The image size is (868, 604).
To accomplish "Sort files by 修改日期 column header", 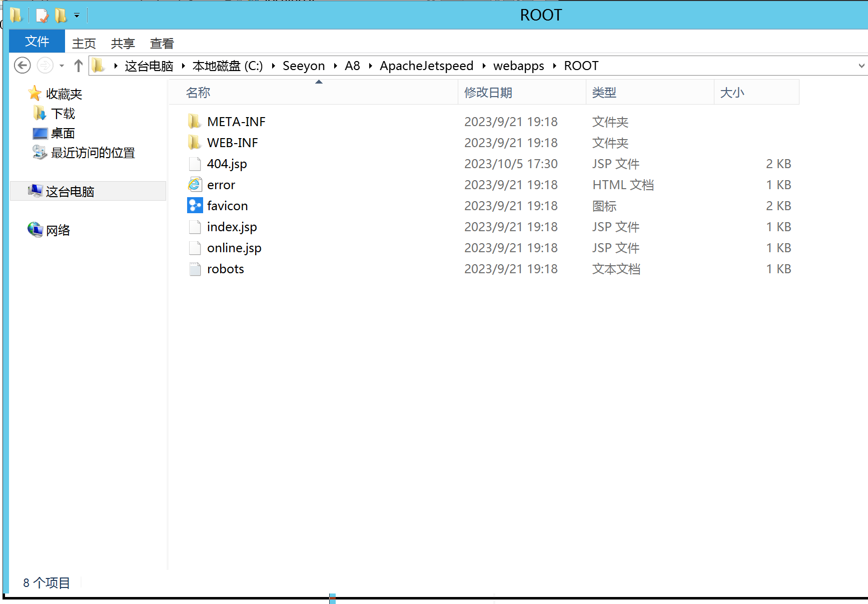I will tap(488, 93).
